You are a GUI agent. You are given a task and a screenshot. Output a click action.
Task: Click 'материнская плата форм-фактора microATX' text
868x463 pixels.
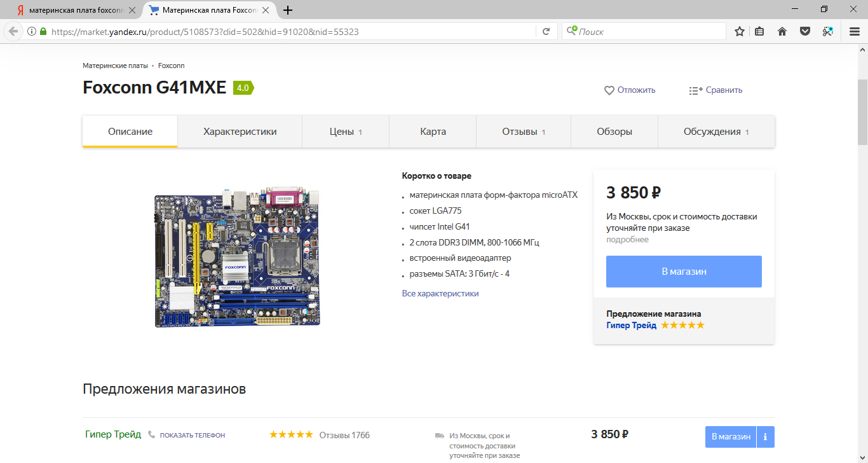point(494,195)
